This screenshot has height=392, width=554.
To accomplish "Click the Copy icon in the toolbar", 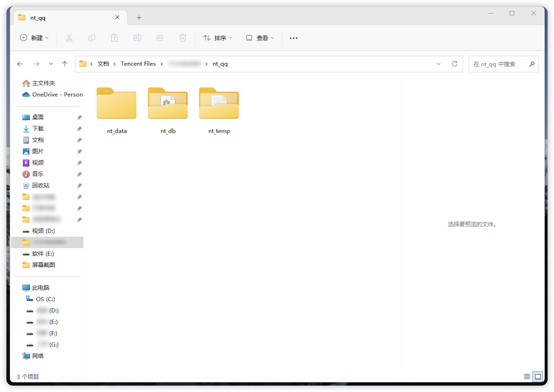I will pos(92,38).
